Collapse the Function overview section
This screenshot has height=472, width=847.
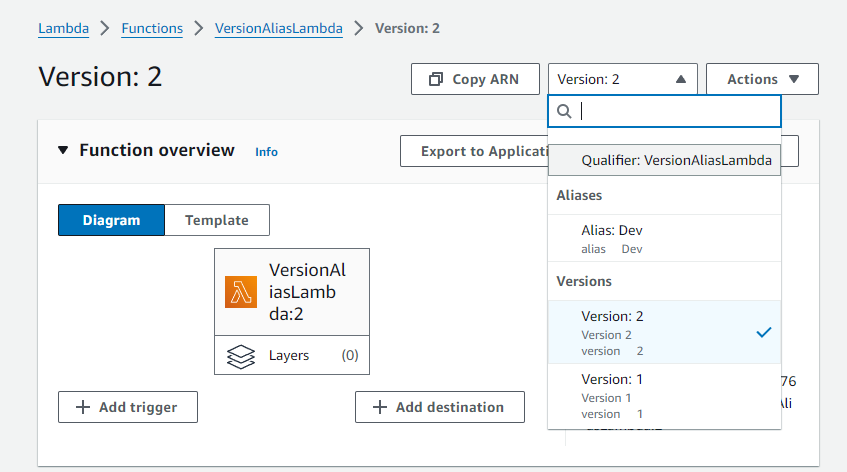tap(63, 151)
